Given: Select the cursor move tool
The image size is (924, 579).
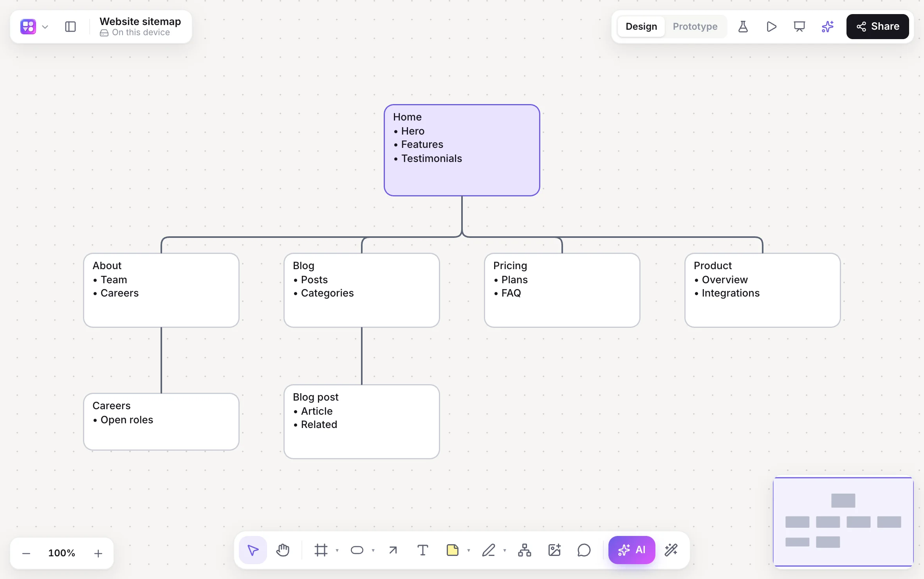Looking at the screenshot, I should [x=253, y=550].
